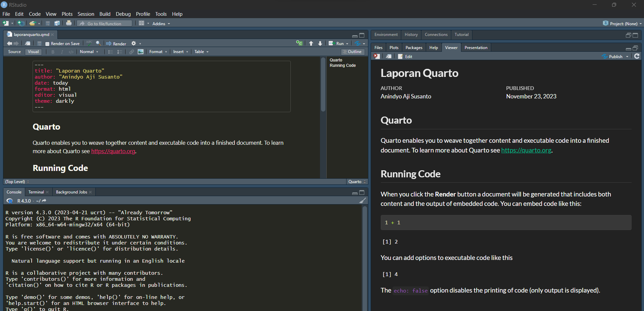Image resolution: width=644 pixels, height=311 pixels.
Task: Check spelling in the document
Action: point(89,43)
